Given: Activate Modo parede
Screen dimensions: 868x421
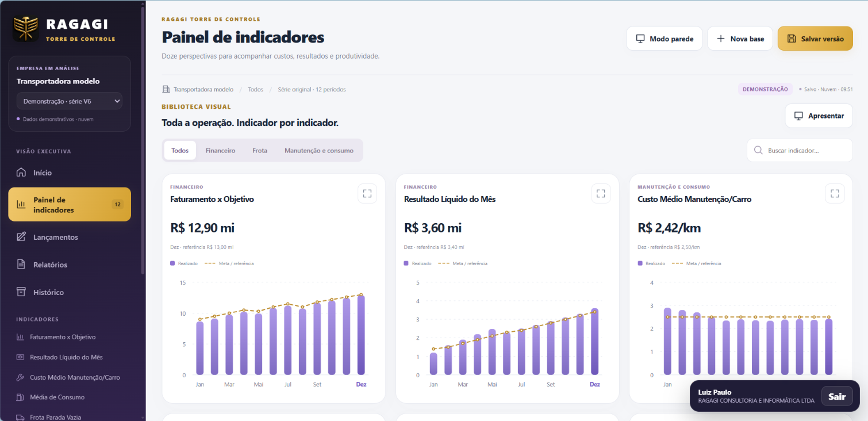Looking at the screenshot, I should [x=665, y=39].
